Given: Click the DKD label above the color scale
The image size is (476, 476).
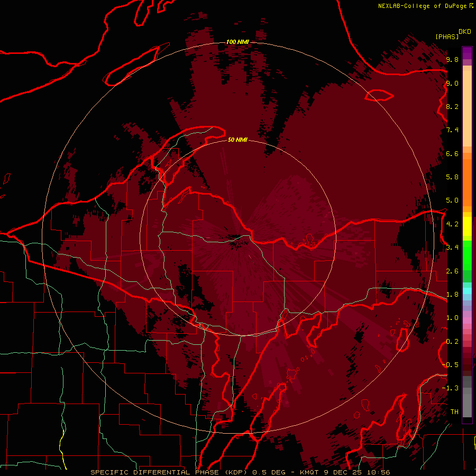Looking at the screenshot, I should (464, 32).
